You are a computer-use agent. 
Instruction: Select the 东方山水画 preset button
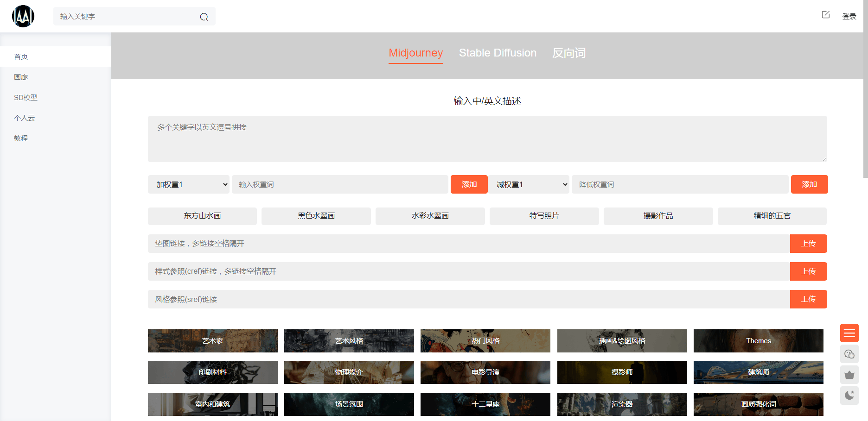pos(202,216)
